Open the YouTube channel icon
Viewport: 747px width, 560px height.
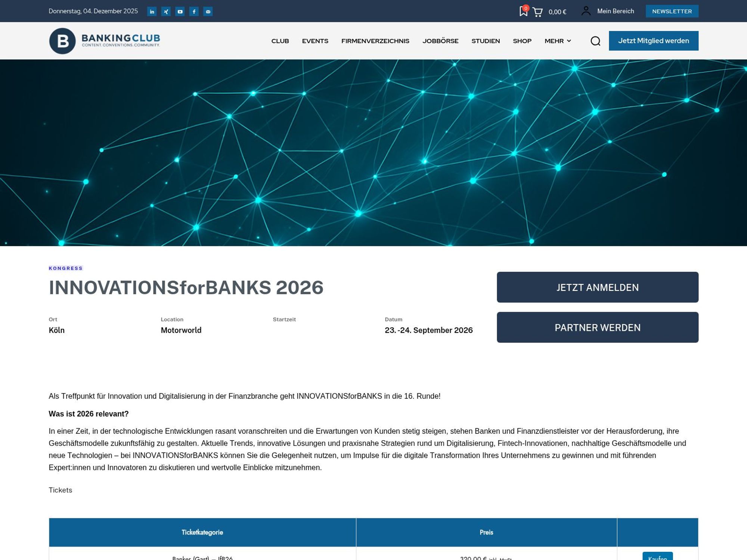180,11
